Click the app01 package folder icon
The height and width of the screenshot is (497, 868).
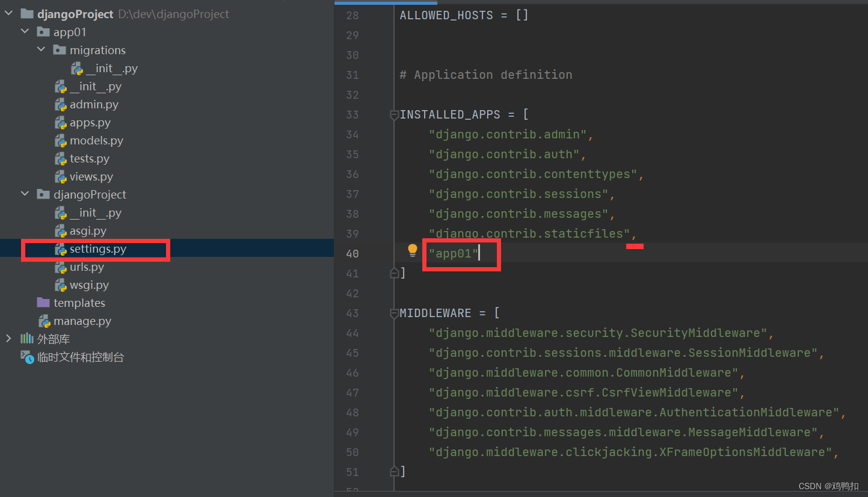click(42, 31)
